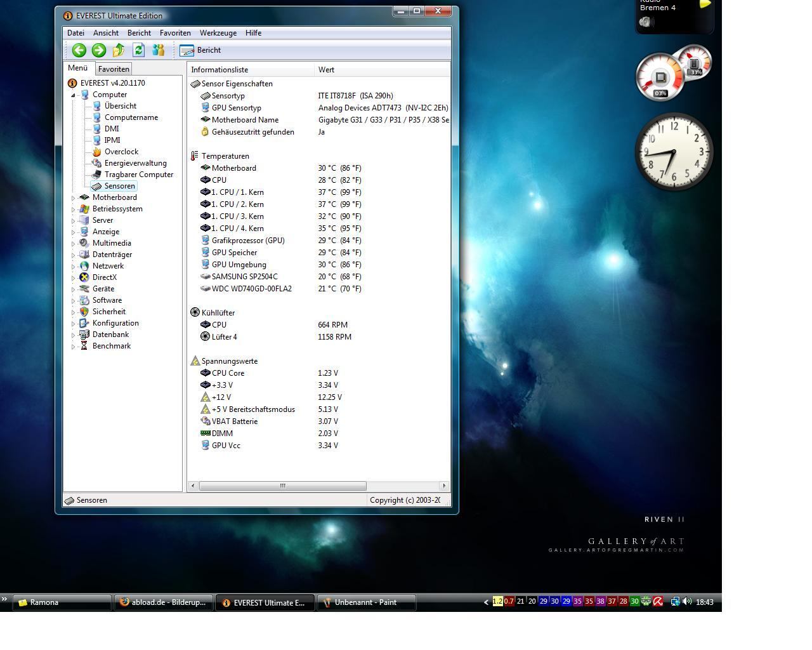Click the Informationsliste column header
812x650 pixels.
tap(251, 70)
